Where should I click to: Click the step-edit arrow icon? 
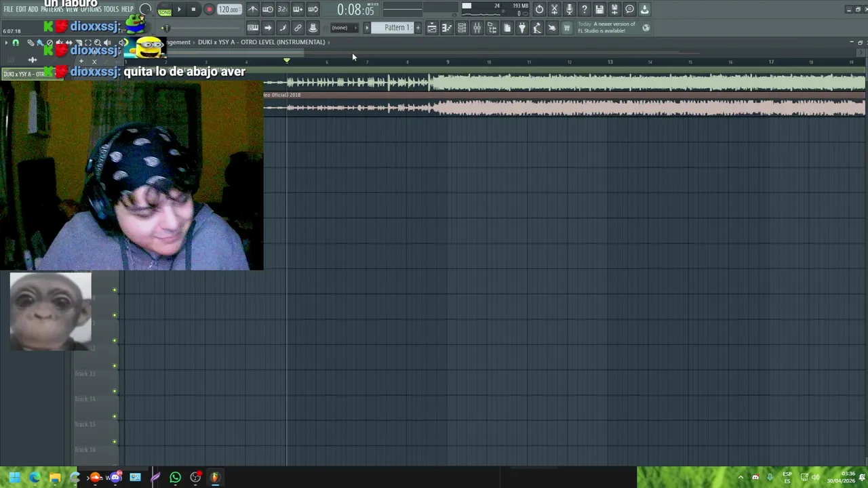tap(267, 28)
